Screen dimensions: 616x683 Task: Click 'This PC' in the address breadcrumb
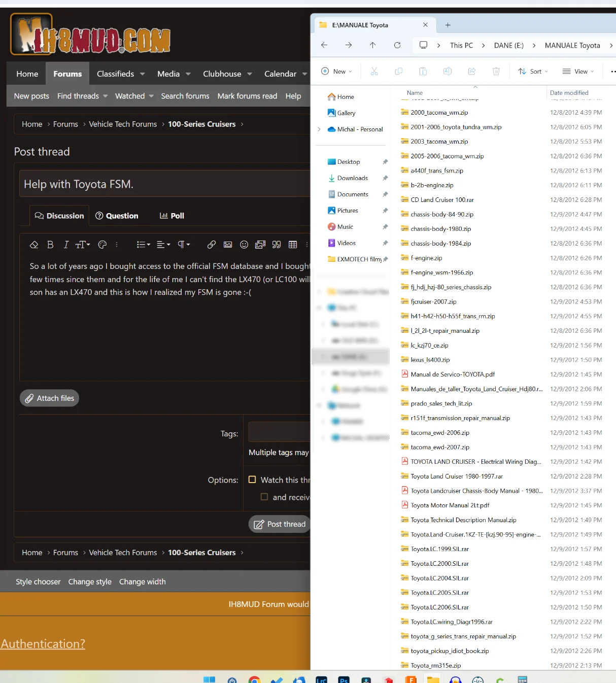pyautogui.click(x=461, y=45)
